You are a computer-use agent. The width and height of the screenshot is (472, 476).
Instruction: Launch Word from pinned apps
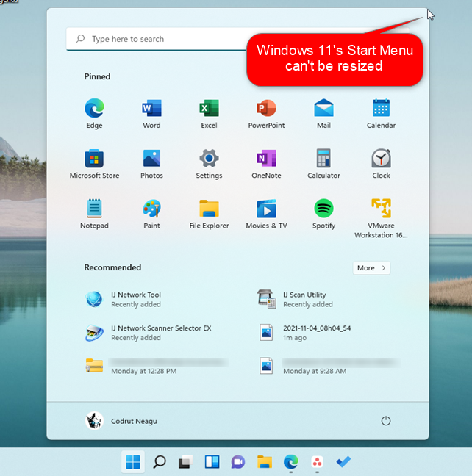151,113
